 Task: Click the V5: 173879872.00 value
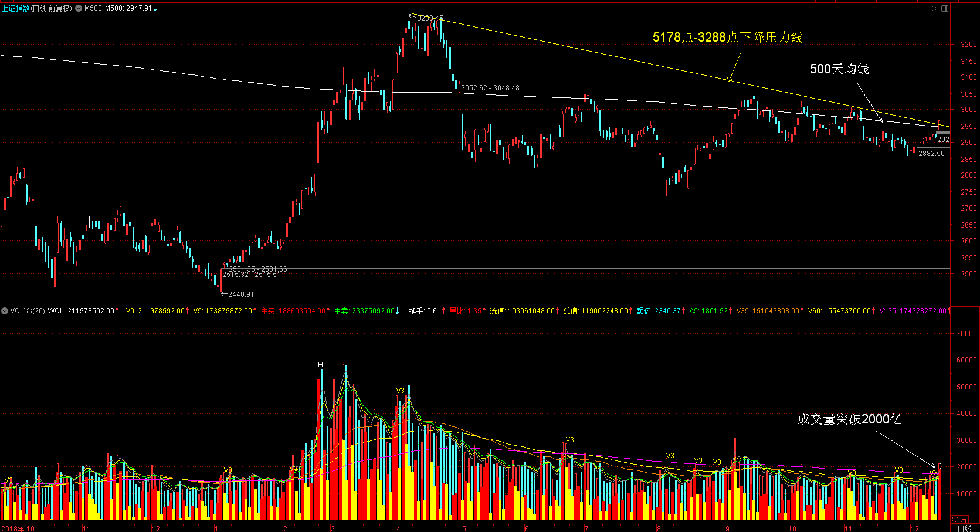pyautogui.click(x=223, y=311)
